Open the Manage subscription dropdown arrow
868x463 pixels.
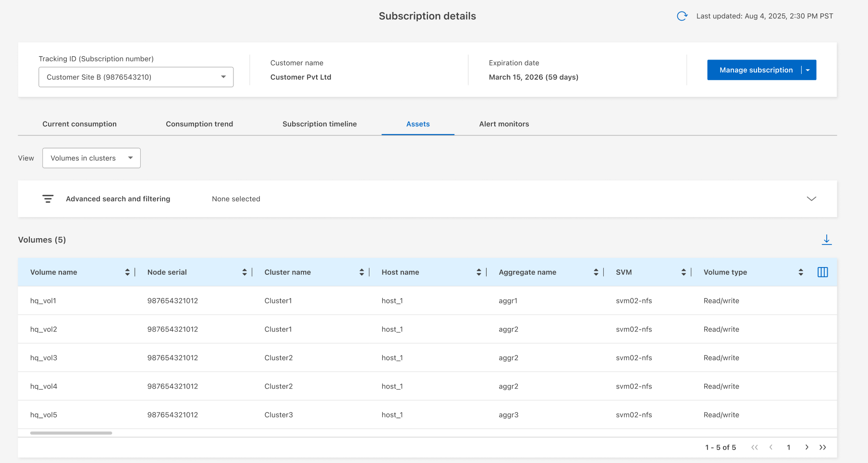pos(808,70)
